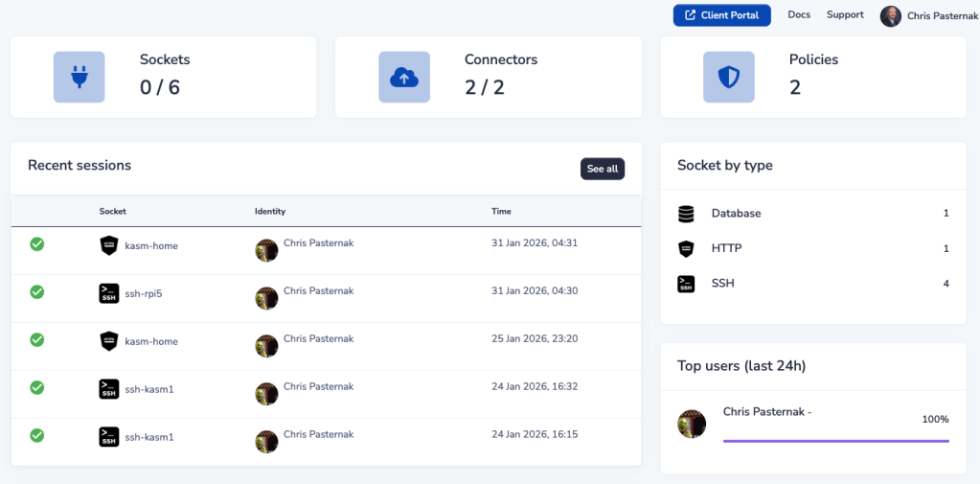Click the Time column header
The height and width of the screenshot is (484, 980).
tap(501, 212)
